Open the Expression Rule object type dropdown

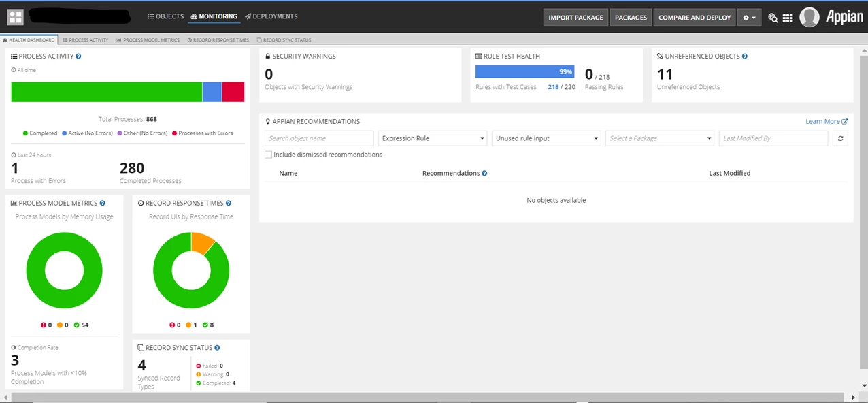(433, 138)
